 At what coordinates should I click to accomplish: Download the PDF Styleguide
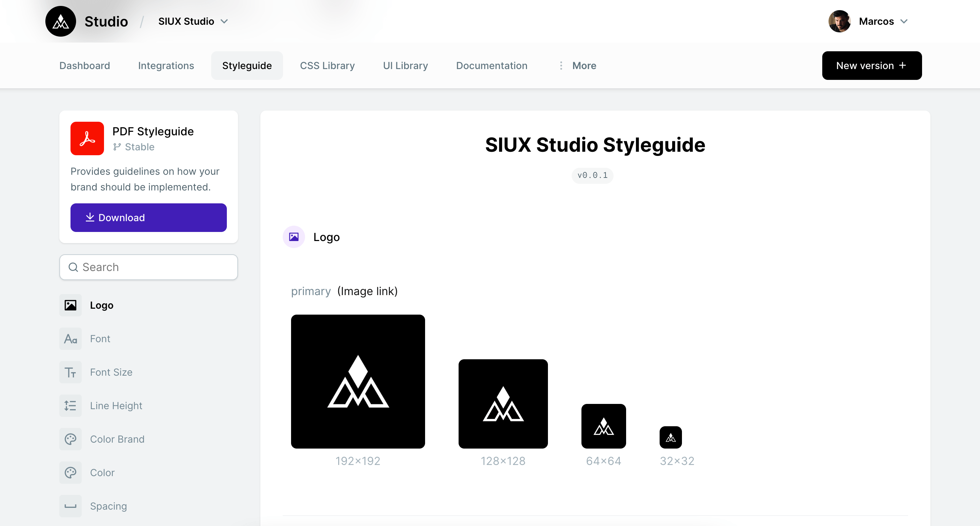[148, 217]
